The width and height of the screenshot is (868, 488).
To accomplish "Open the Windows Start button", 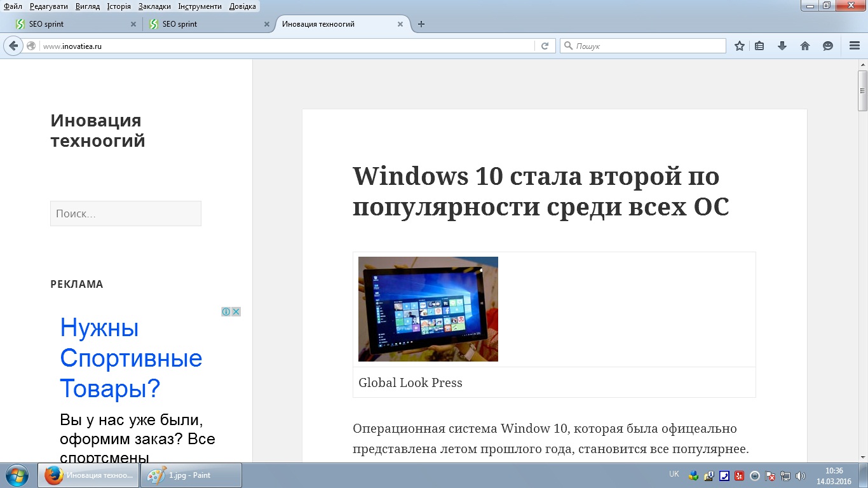I will [x=17, y=475].
